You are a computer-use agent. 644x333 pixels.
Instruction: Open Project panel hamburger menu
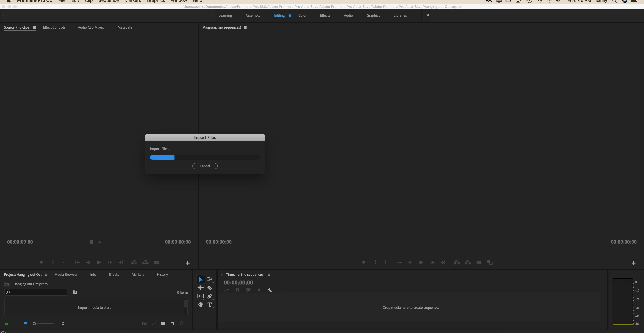[46, 275]
